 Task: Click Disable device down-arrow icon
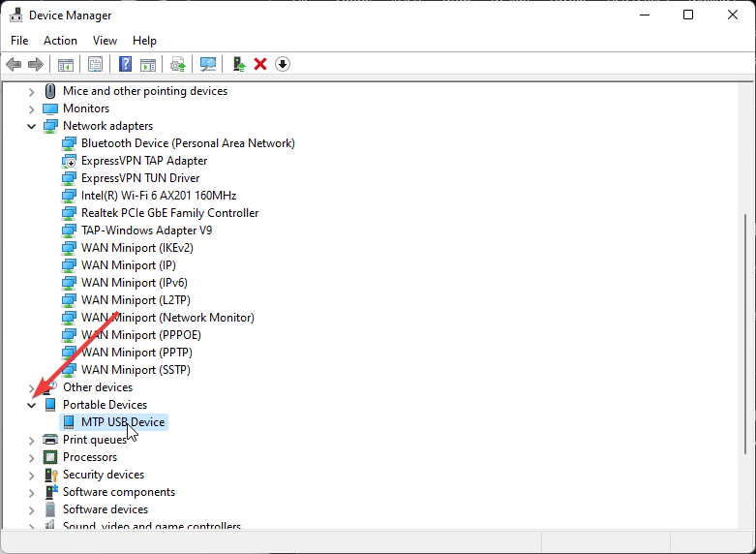point(283,64)
